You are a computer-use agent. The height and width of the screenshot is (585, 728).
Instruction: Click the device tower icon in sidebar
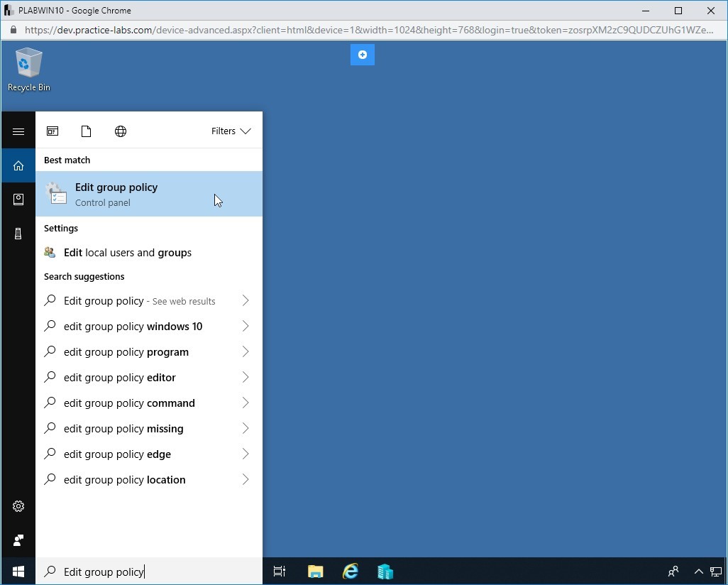18,234
